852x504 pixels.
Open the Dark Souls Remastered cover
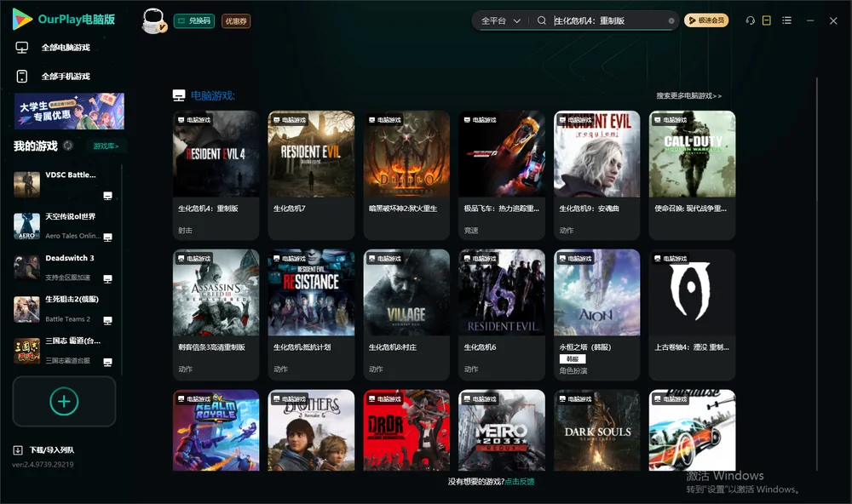tap(597, 430)
